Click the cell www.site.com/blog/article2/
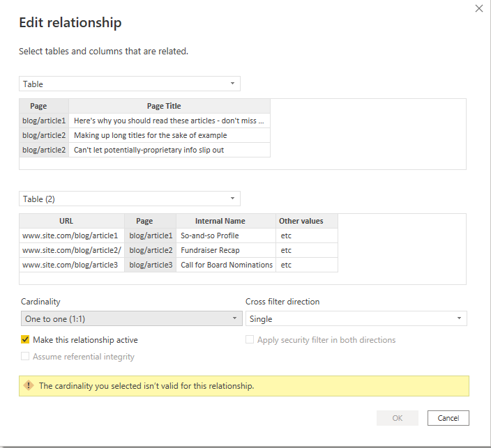The height and width of the screenshot is (448, 491). pos(72,250)
